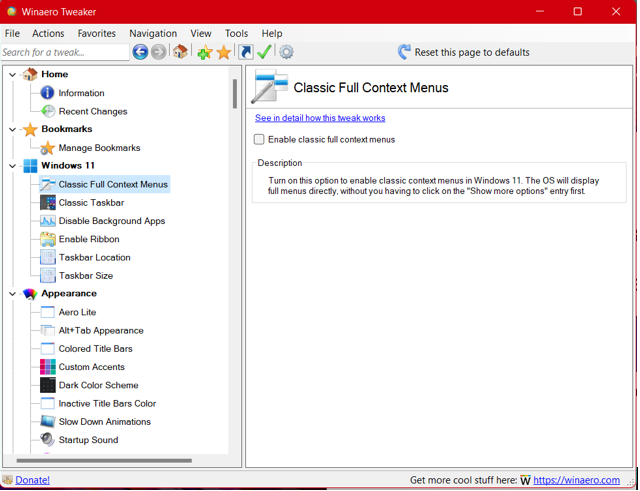Select the Home tree label
Image resolution: width=640 pixels, height=491 pixels.
(55, 74)
